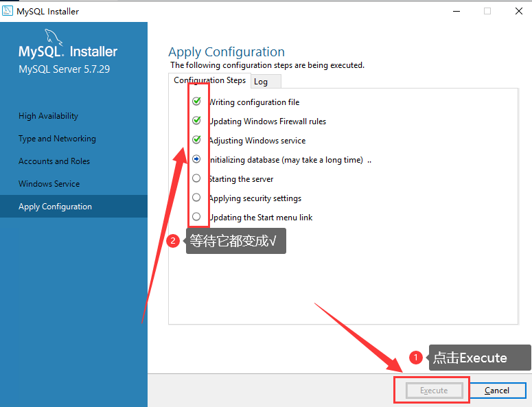
Task: Click the 'MySQL Server 5.7.29' version label
Action: (x=64, y=69)
